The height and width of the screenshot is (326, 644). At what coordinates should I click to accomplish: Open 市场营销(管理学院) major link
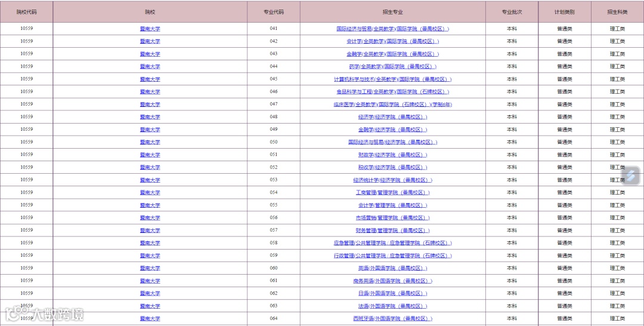point(392,218)
